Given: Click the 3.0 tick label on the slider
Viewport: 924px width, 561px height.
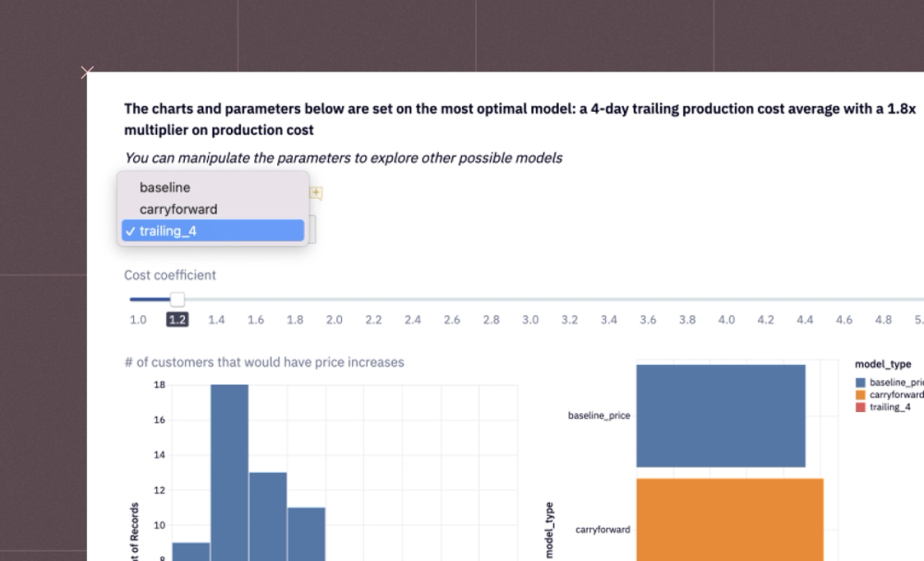Looking at the screenshot, I should (529, 319).
